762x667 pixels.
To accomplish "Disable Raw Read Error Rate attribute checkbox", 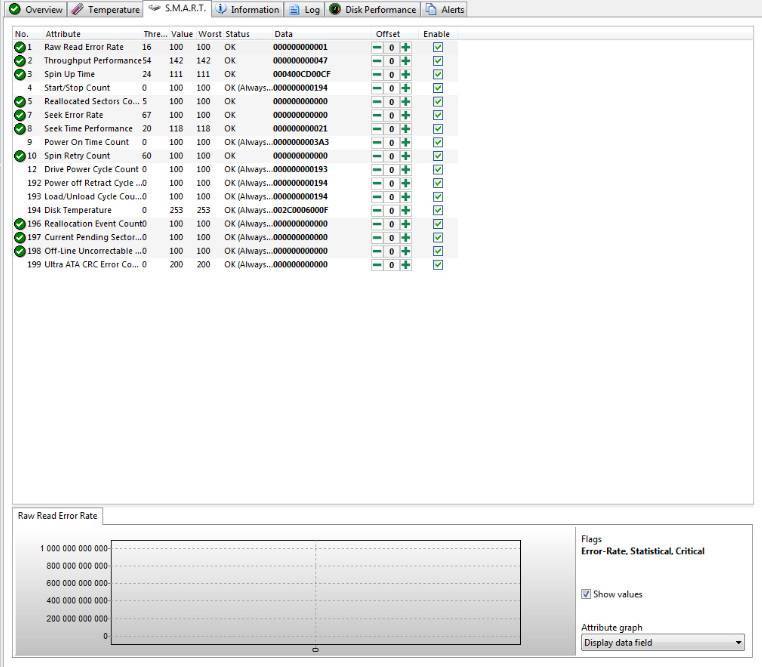I will (438, 47).
